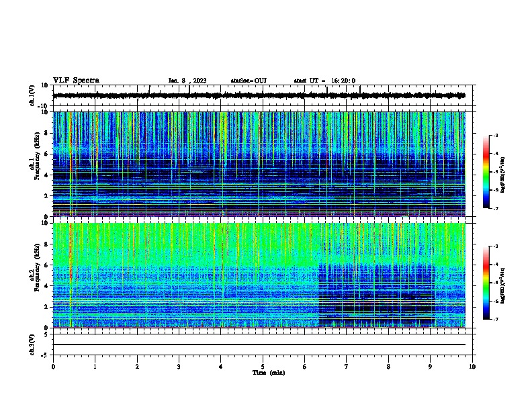
Task: Click the ch.1 voltage waveform trace
Action: click(259, 95)
